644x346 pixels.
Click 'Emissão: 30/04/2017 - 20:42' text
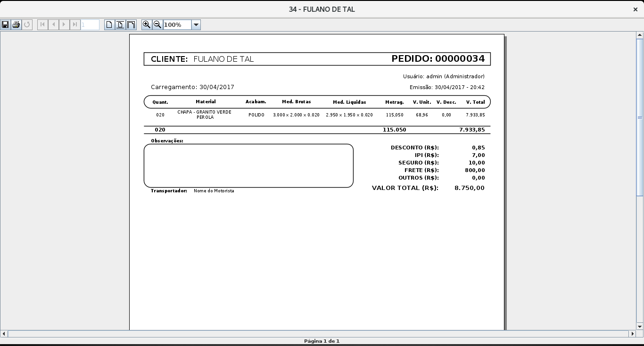[x=447, y=87]
